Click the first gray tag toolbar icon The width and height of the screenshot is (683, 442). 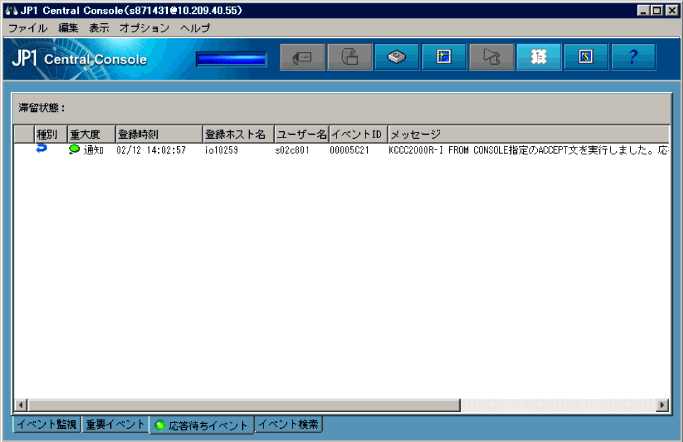point(302,57)
